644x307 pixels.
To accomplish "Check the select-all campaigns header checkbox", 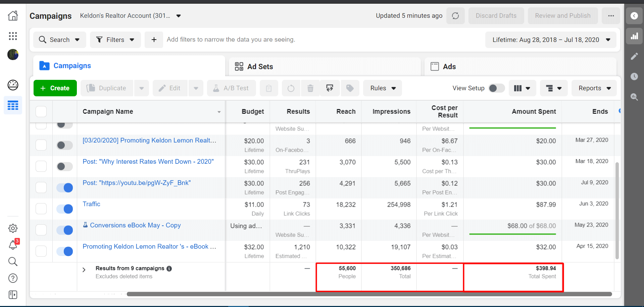I will point(41,111).
